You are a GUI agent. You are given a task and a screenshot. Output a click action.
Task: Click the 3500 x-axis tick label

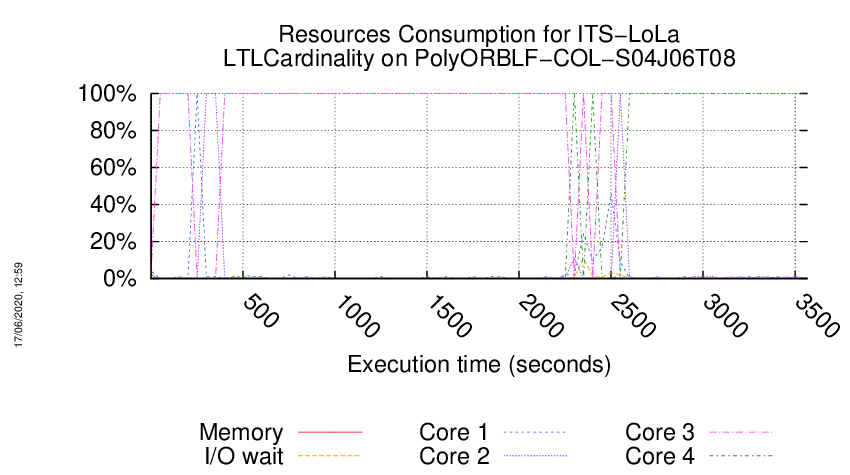point(817,316)
